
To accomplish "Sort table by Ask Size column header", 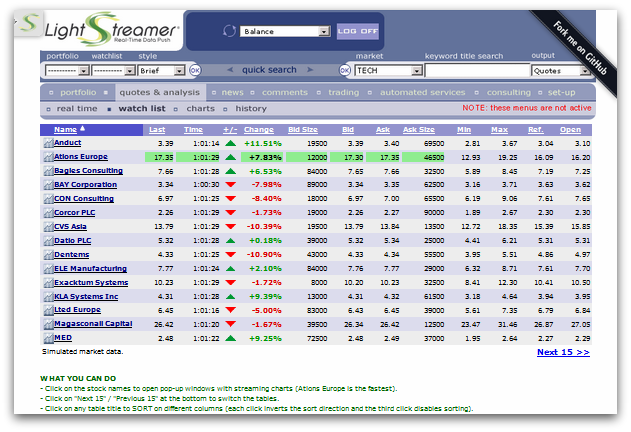I will point(419,130).
